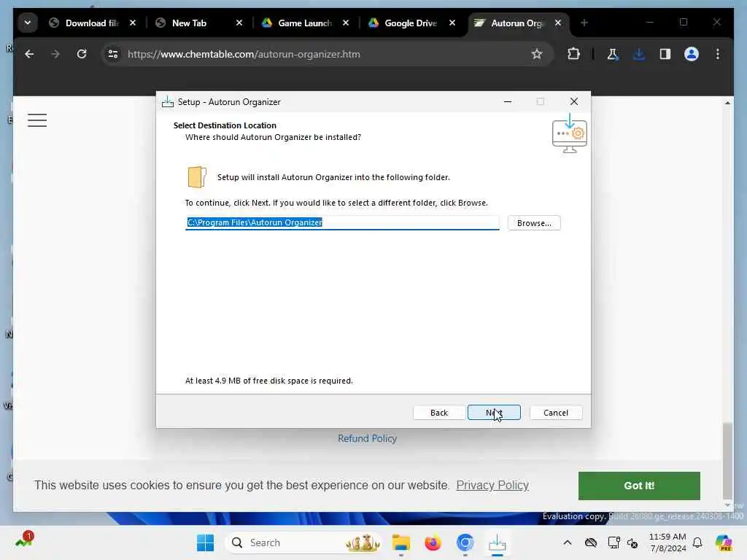Open the browser profile menu
The height and width of the screenshot is (560, 747).
coord(692,54)
